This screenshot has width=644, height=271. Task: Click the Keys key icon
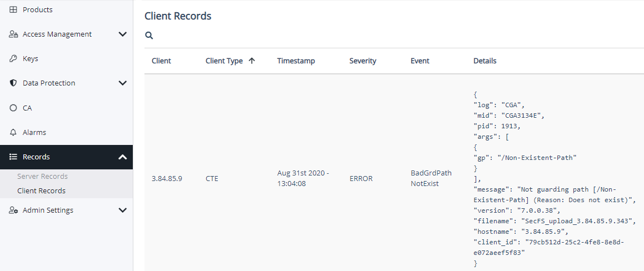[x=13, y=59]
